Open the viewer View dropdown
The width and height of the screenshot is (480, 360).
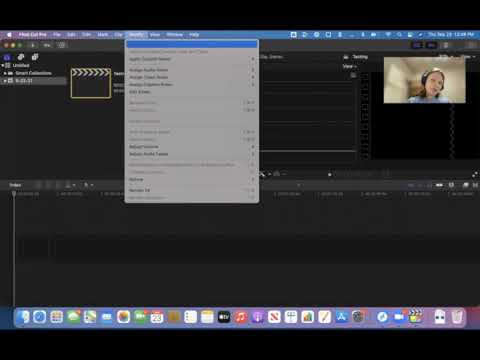click(x=349, y=66)
